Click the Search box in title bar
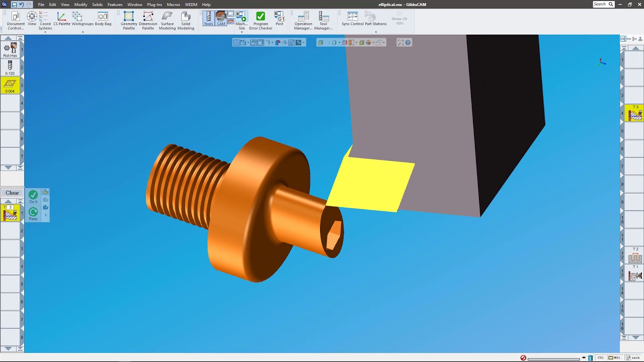The height and width of the screenshot is (362, 644). [x=604, y=4]
